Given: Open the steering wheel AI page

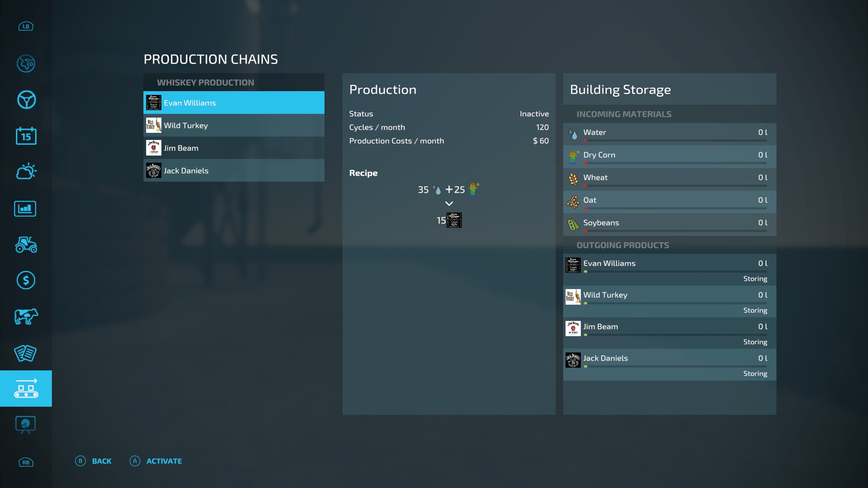Looking at the screenshot, I should [26, 100].
